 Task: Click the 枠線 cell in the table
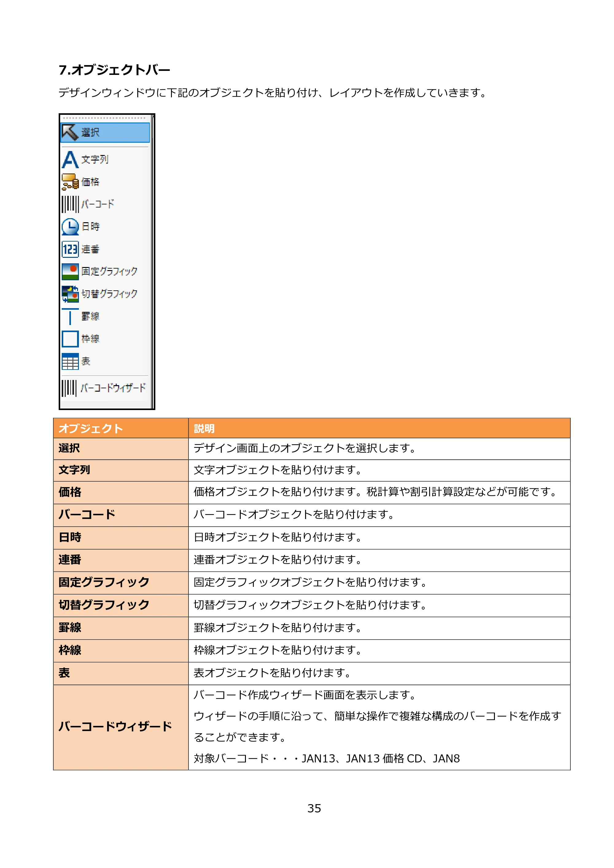pos(121,651)
